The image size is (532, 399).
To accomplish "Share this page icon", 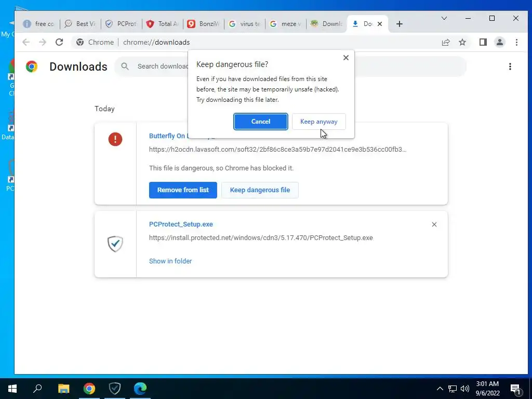I will (445, 42).
